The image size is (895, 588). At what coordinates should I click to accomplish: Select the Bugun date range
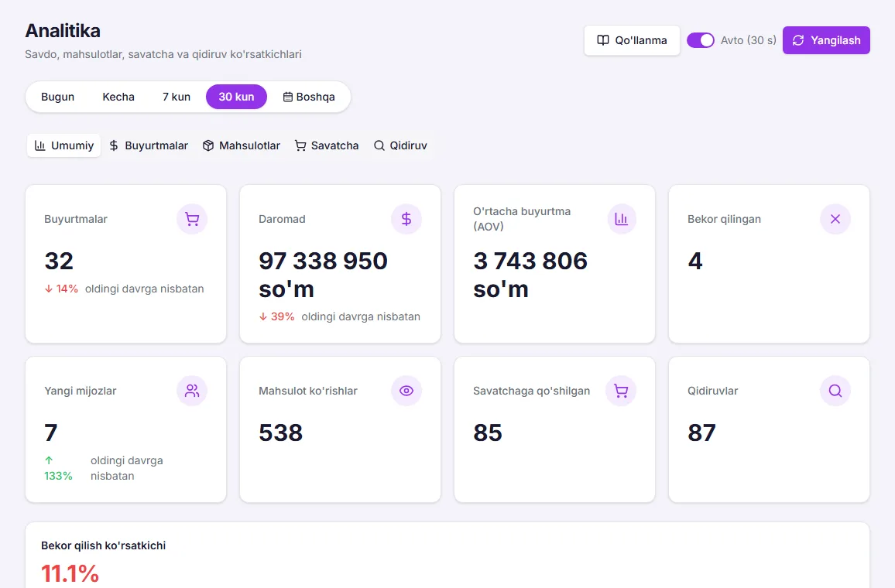57,97
